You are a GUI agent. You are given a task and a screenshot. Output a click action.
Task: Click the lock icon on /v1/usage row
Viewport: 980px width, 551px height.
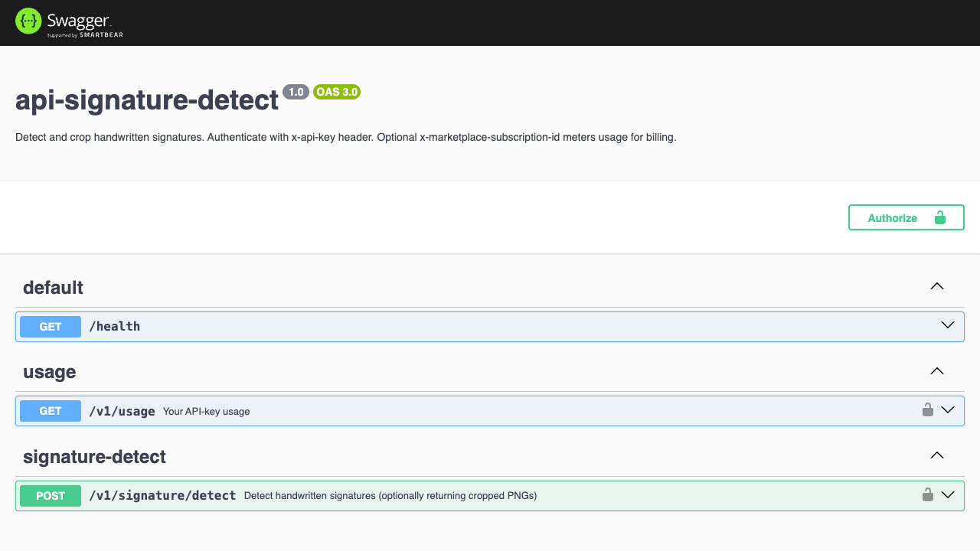(x=927, y=409)
